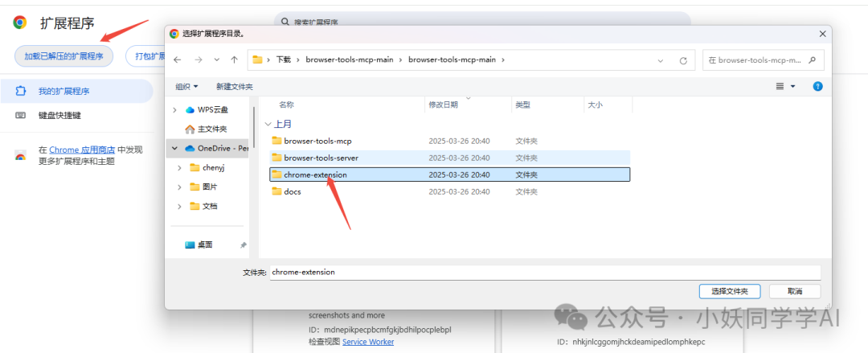Select OneDrive in the navigation pane
The width and height of the screenshot is (868, 353).
pos(217,149)
